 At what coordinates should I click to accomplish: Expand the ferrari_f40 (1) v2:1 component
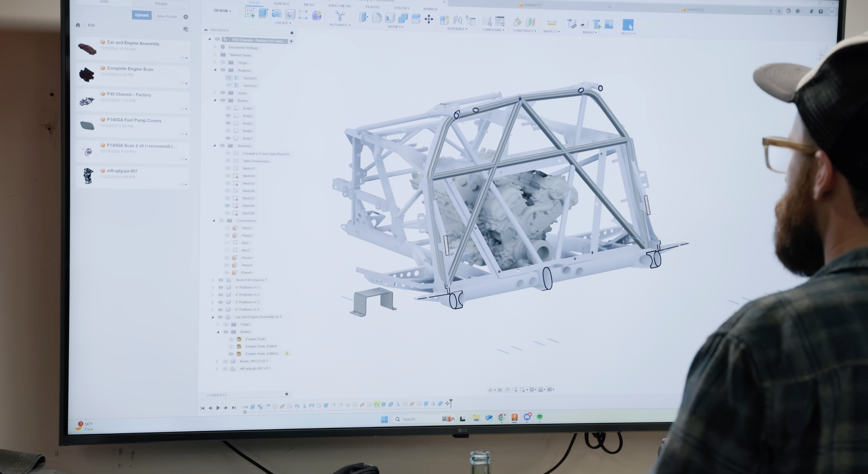218,361
